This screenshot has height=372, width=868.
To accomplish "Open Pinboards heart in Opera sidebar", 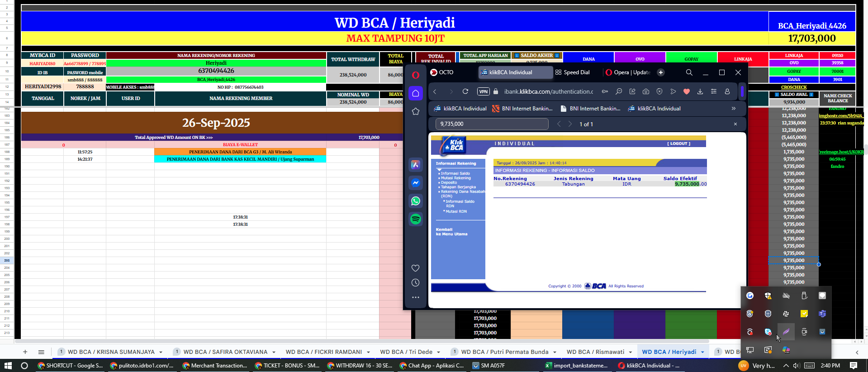I will [x=415, y=268].
